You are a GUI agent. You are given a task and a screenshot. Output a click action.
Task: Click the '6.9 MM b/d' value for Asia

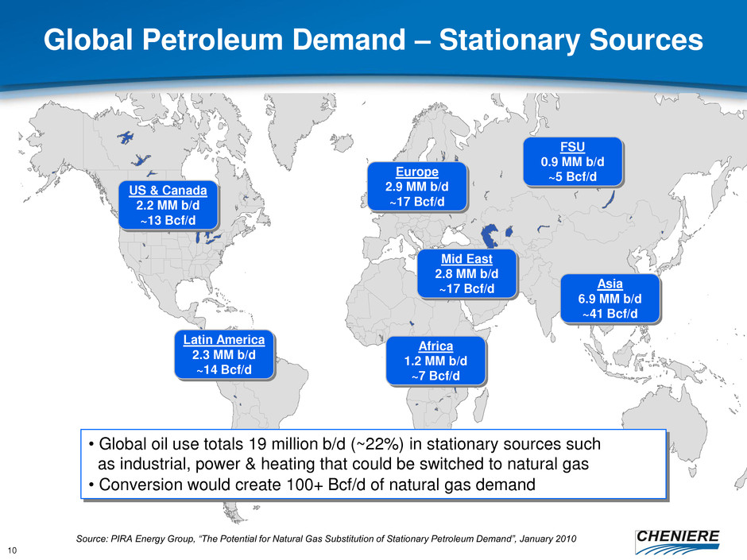point(610,299)
